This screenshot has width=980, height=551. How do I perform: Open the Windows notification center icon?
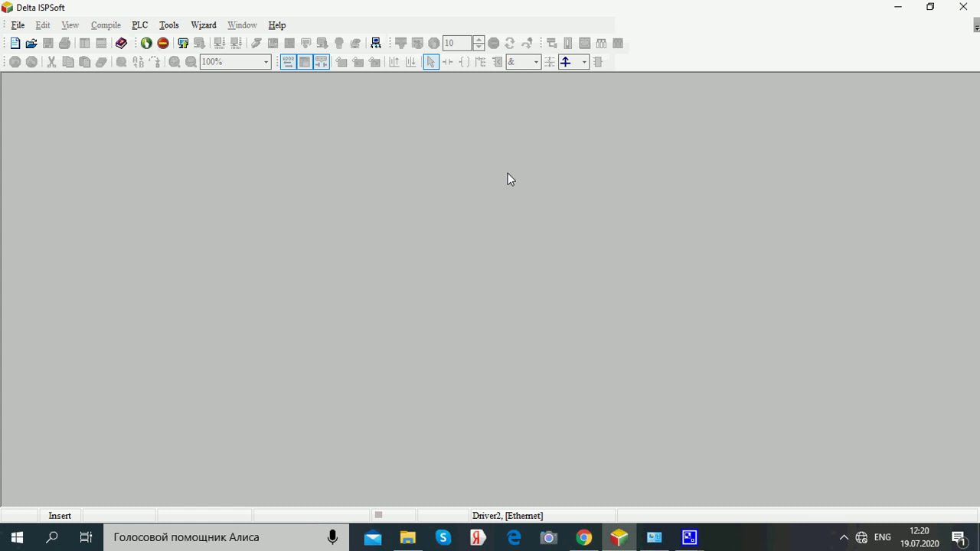point(959,537)
